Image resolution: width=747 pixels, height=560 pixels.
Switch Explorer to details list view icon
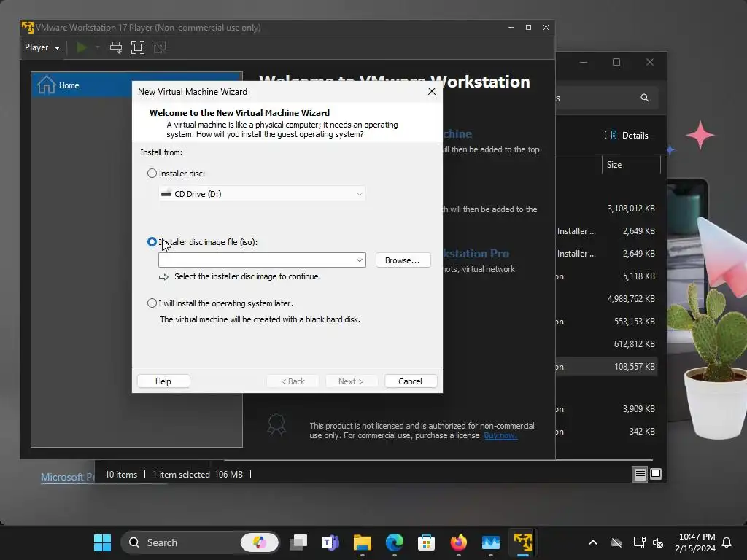click(x=640, y=474)
